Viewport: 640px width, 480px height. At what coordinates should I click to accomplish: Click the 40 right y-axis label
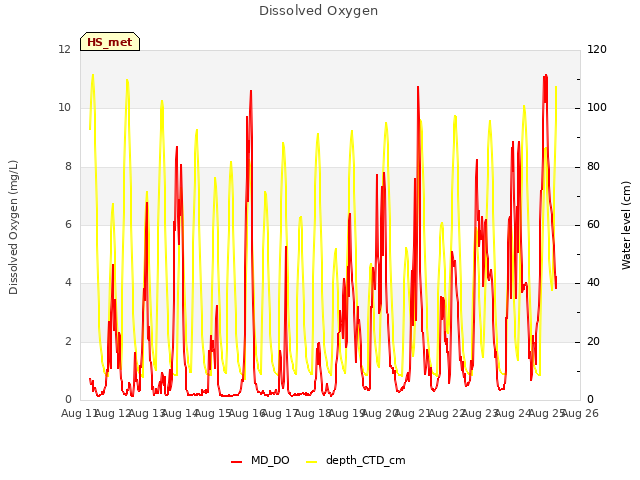pos(593,283)
